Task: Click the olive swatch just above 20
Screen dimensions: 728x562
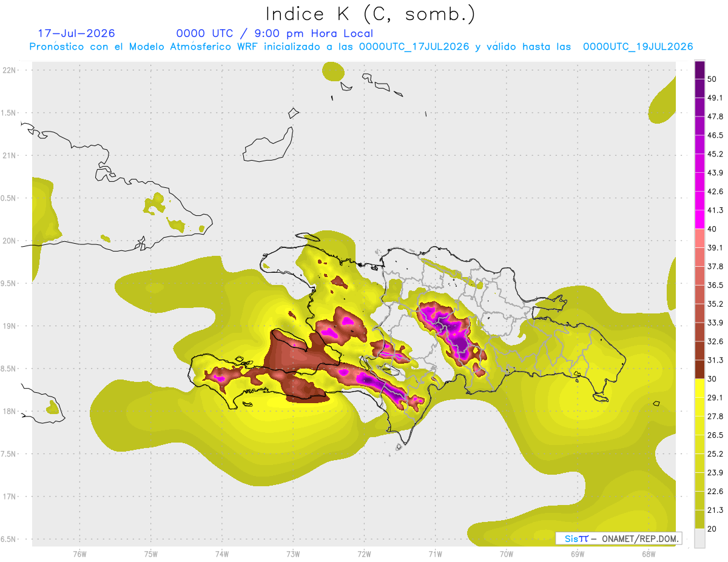Action: [699, 519]
